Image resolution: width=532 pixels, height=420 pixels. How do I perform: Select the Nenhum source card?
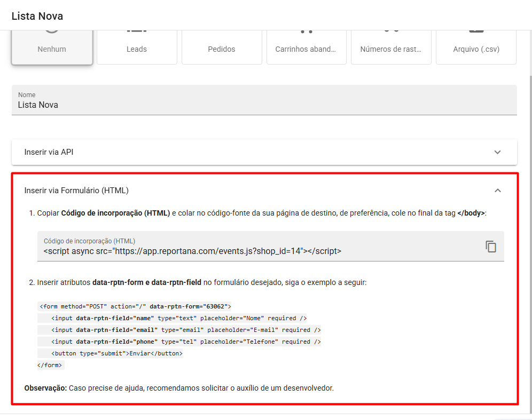[x=52, y=48]
